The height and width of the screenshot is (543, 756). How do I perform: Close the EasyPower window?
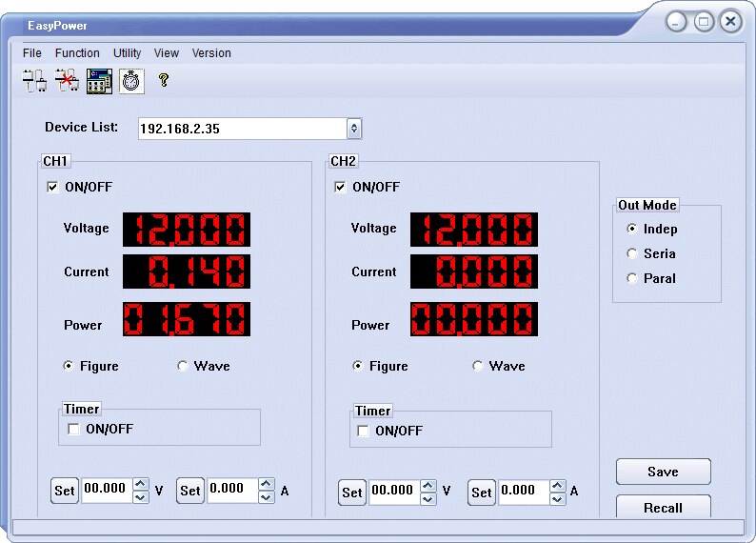(x=731, y=22)
